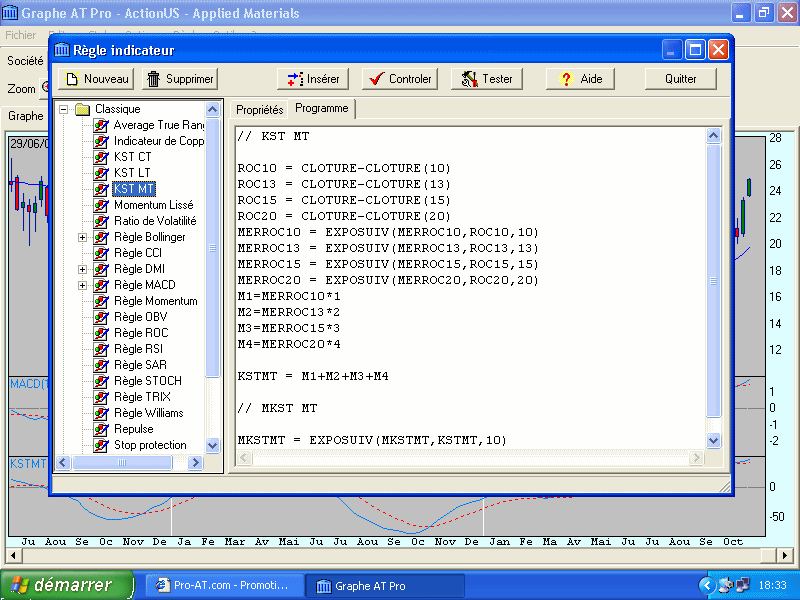Viewport: 800px width, 600px height.
Task: Open the Fichier menu
Action: pyautogui.click(x=20, y=35)
